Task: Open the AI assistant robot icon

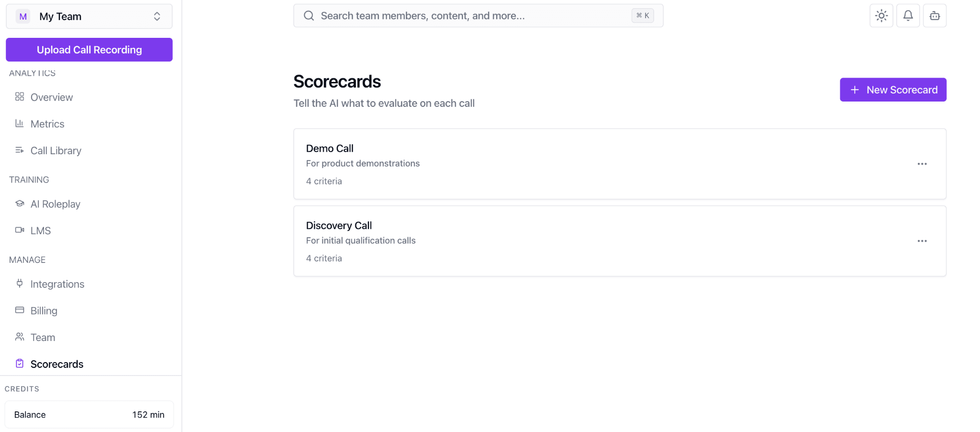Action: [x=935, y=15]
